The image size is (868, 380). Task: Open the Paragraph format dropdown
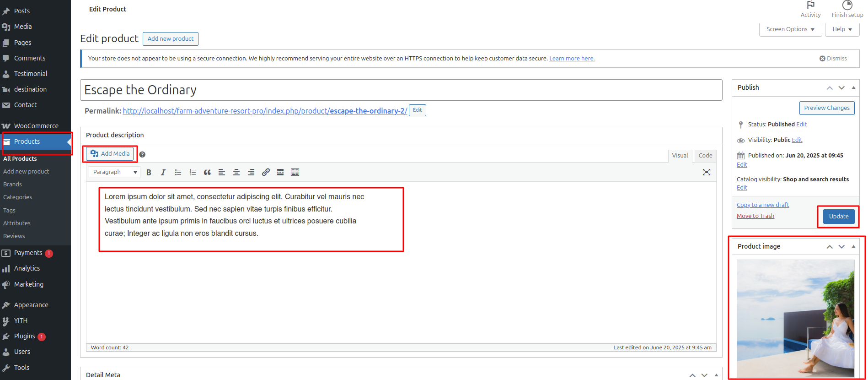click(114, 172)
